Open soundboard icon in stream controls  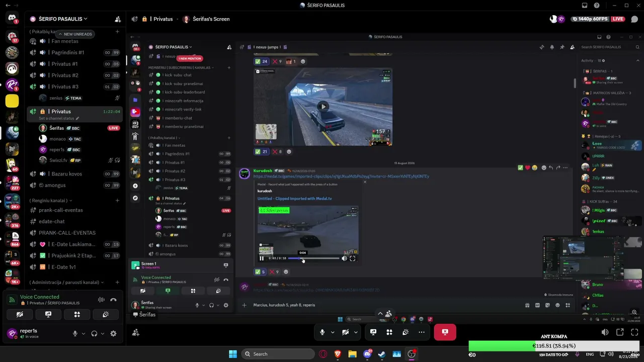(406, 332)
